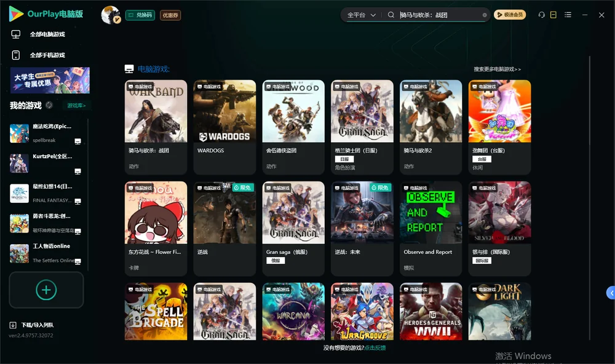
Task: Click the orange square icon in title bar
Action: tap(553, 15)
